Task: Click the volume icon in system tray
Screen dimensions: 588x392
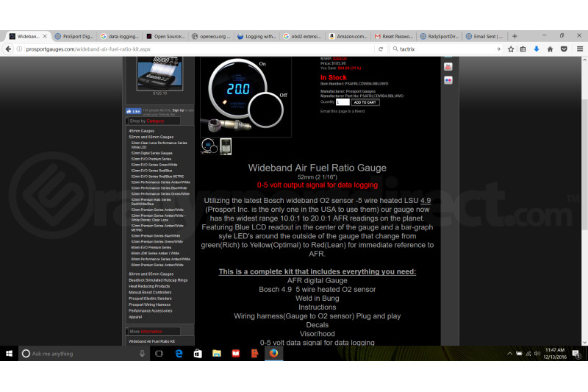Action: tap(537, 353)
